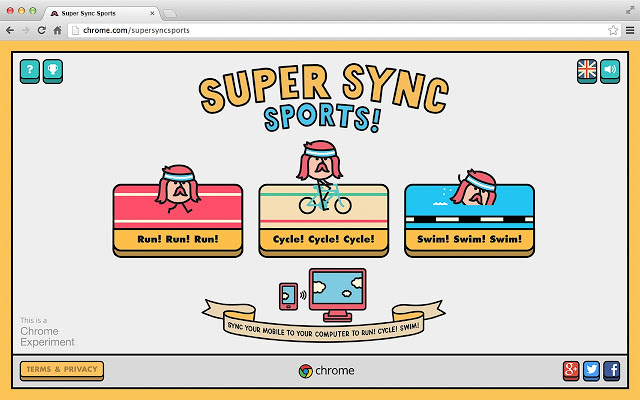Go forward in browser history
This screenshot has height=400, width=640.
coord(26,30)
